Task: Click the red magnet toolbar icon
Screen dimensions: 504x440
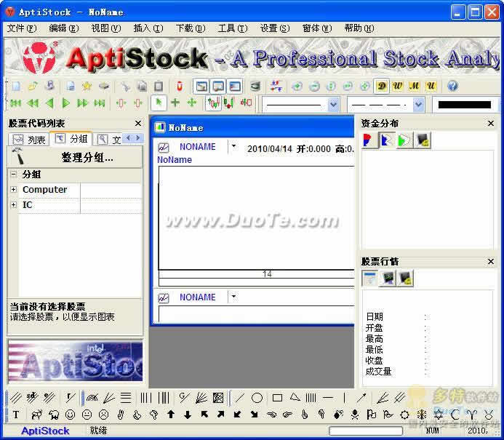Action: (x=180, y=86)
